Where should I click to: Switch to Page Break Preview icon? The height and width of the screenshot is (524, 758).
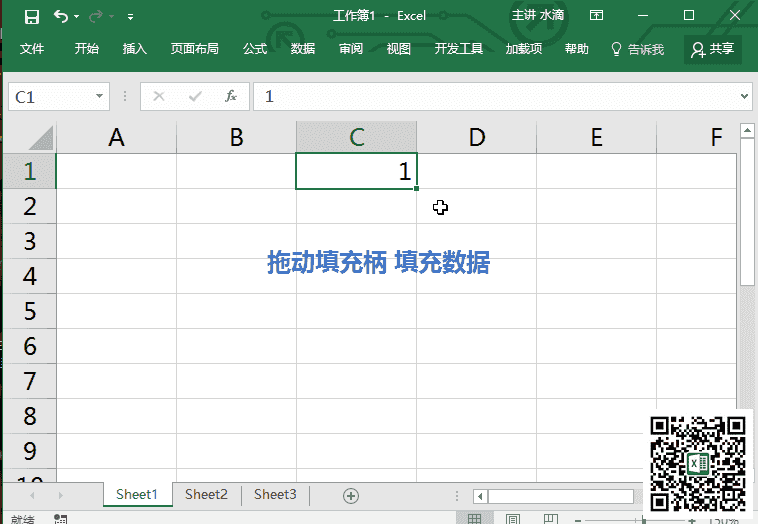551,519
